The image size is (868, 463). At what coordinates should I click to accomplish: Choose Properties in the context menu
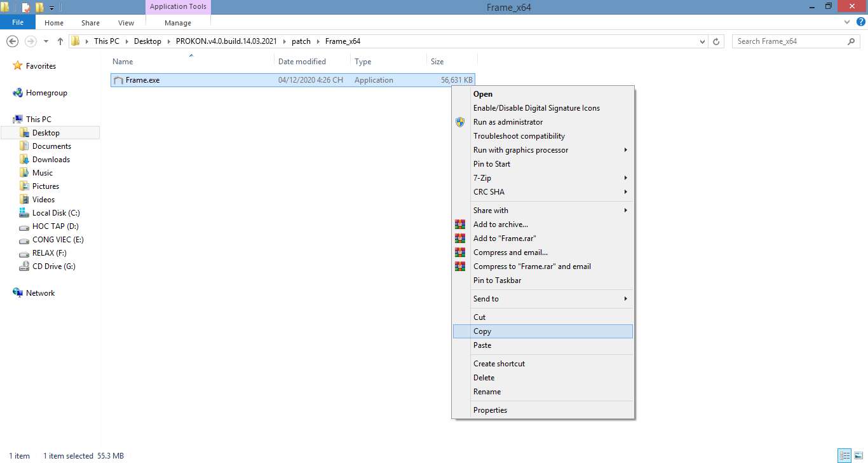490,410
